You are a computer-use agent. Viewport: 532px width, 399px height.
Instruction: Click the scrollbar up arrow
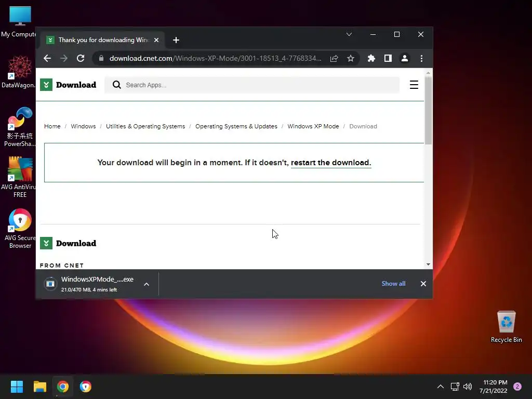(428, 73)
